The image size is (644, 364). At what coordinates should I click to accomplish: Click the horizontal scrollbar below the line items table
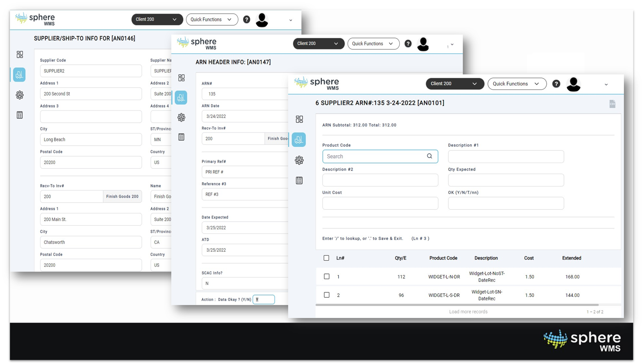[x=466, y=304]
